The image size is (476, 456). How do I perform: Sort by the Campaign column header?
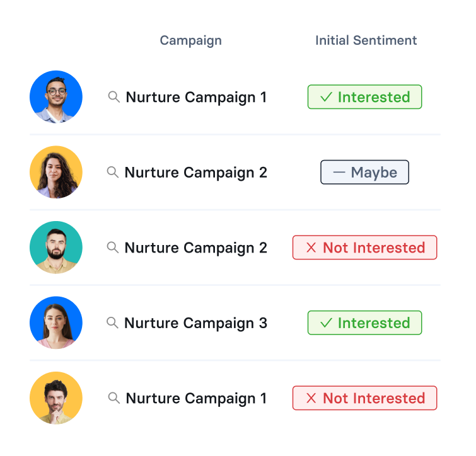pos(190,40)
